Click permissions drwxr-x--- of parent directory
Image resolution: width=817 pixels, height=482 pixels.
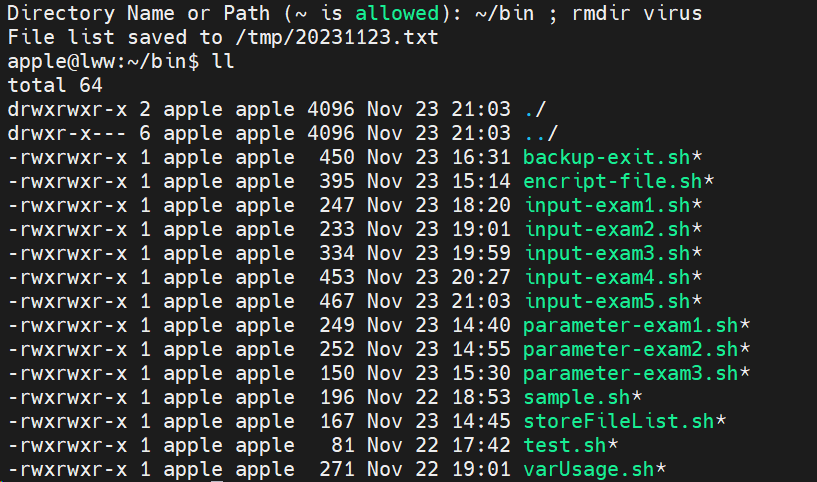(x=67, y=133)
